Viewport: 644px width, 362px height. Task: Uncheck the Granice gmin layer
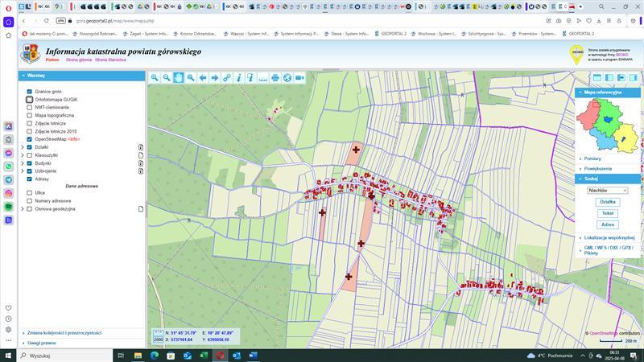coord(30,92)
